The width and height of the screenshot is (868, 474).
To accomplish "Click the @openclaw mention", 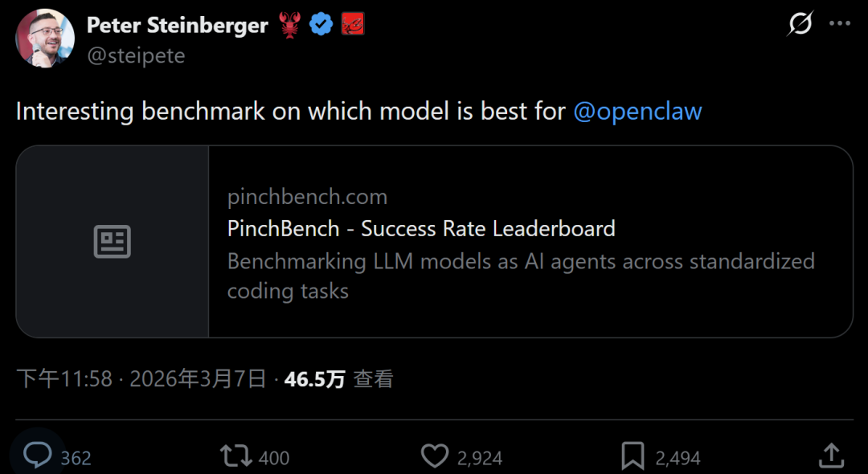I will (637, 111).
